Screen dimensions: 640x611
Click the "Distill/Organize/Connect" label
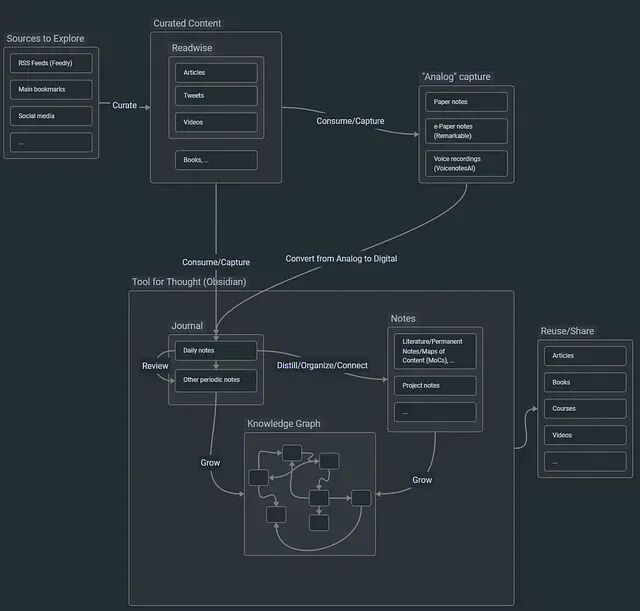(x=322, y=366)
